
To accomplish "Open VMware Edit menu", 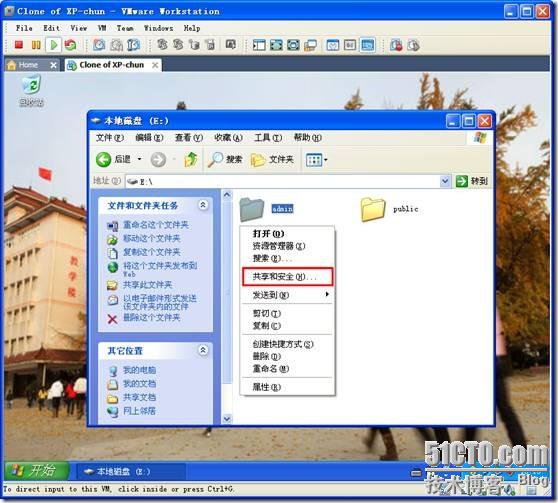I will click(x=51, y=28).
